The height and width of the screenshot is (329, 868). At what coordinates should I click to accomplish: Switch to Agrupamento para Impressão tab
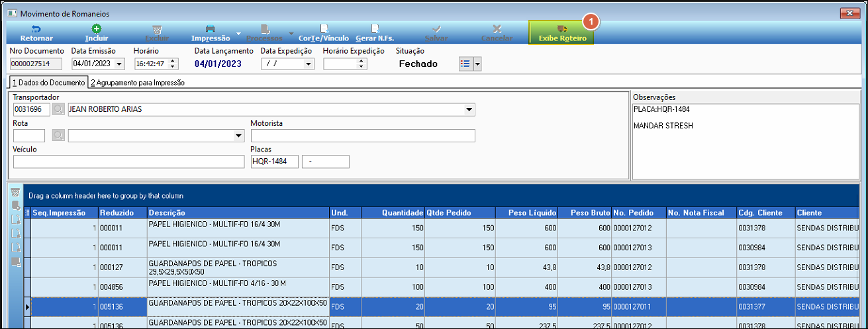click(x=138, y=83)
